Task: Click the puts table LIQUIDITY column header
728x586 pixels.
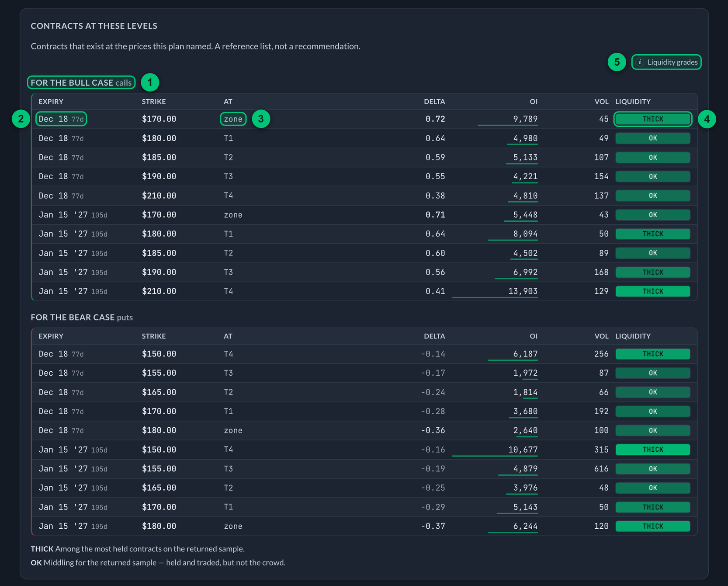Action: click(633, 336)
